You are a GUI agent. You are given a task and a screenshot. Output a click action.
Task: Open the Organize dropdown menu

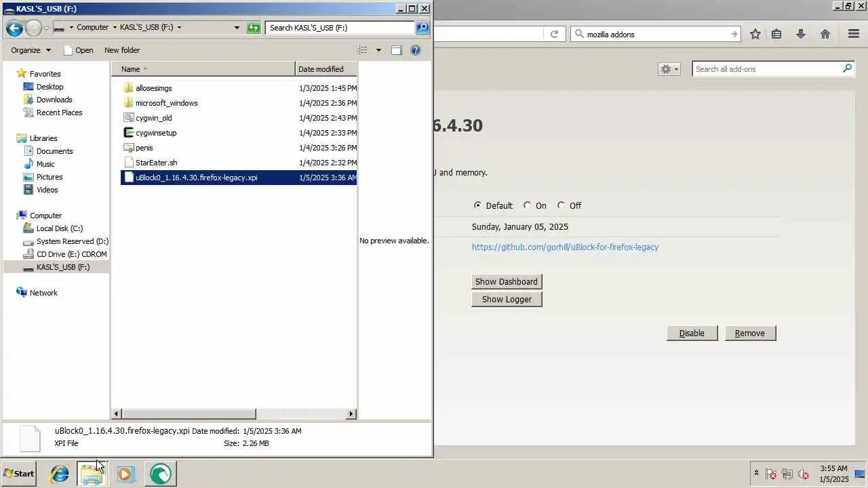click(x=31, y=50)
